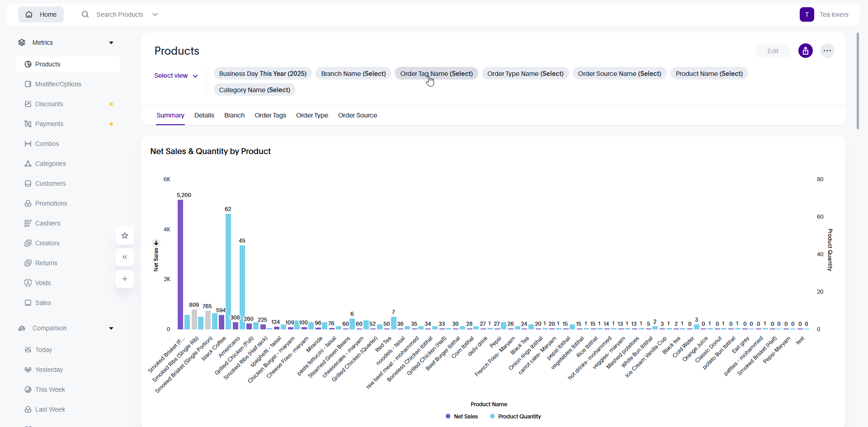
Task: Click the page vertical scrollbar
Action: [x=858, y=81]
